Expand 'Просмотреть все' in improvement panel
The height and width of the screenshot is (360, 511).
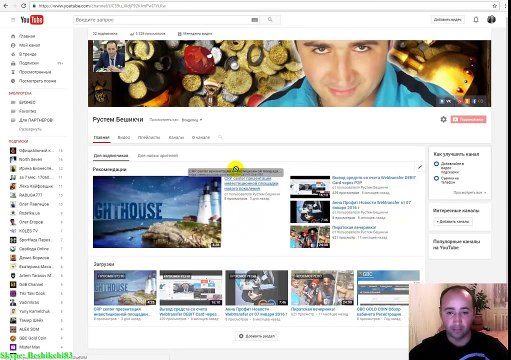(470, 193)
